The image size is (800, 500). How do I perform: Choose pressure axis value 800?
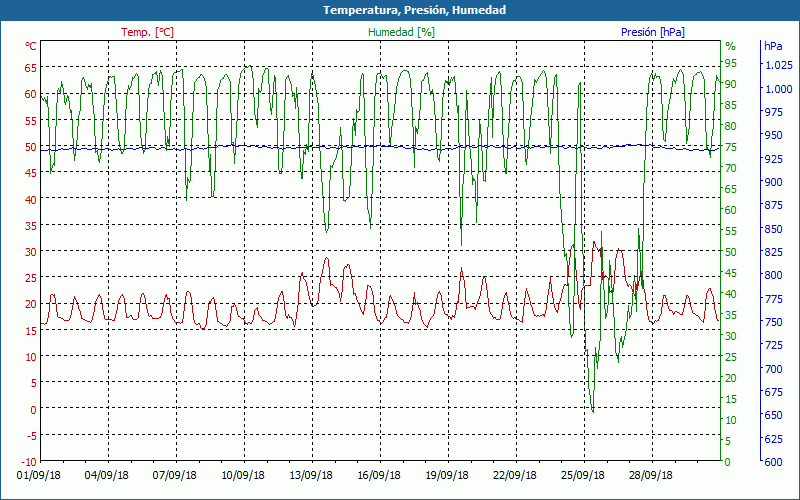774,275
